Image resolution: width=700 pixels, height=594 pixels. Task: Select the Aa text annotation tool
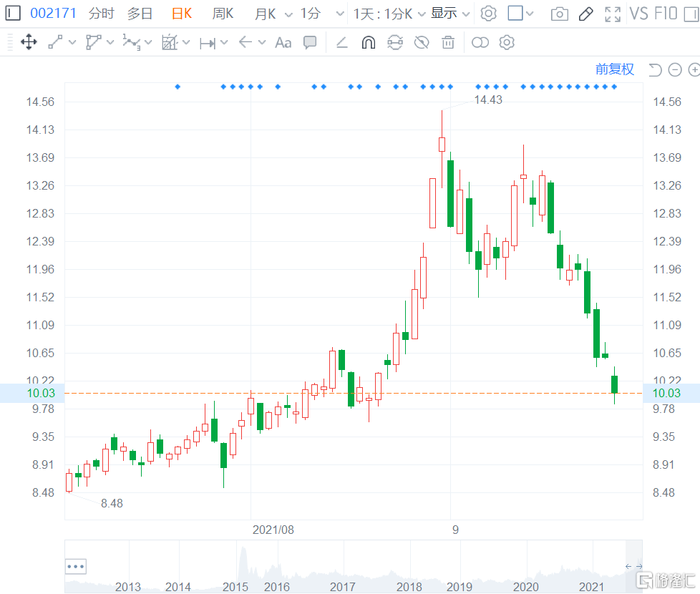point(283,42)
